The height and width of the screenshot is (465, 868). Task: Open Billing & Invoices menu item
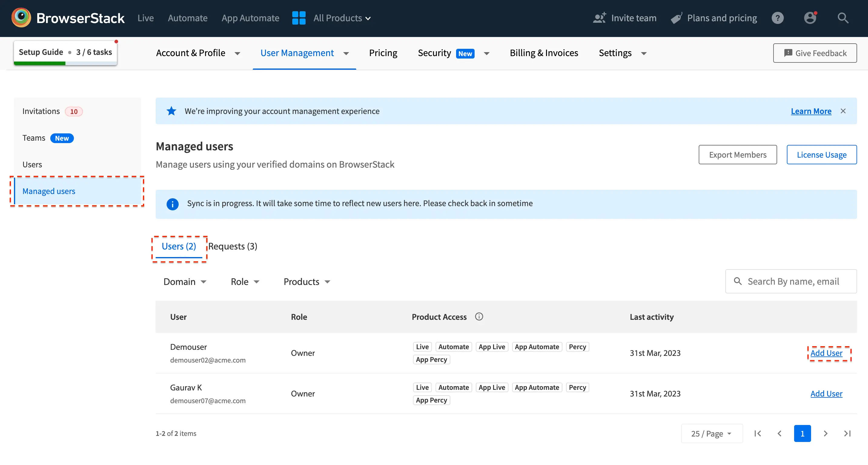coord(544,53)
